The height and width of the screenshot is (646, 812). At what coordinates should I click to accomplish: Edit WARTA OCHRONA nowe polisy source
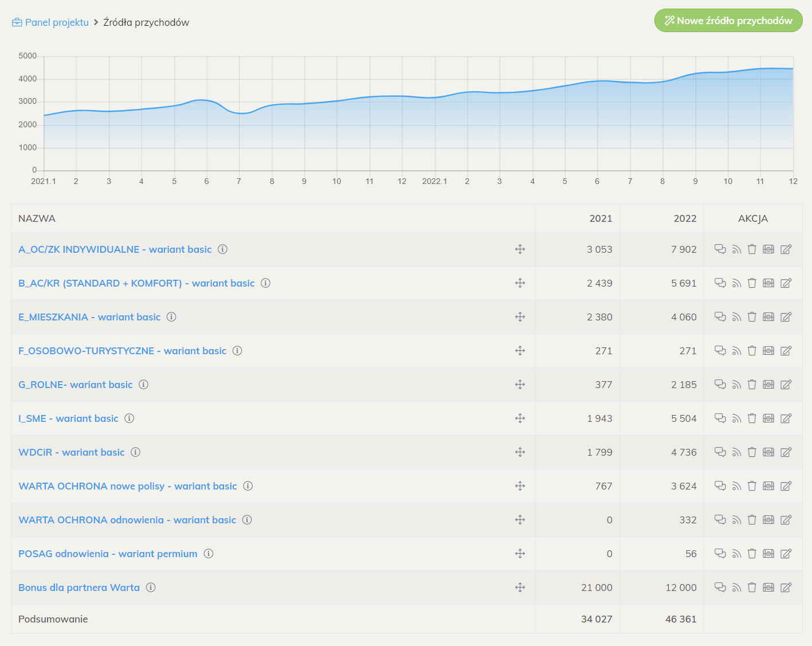786,486
